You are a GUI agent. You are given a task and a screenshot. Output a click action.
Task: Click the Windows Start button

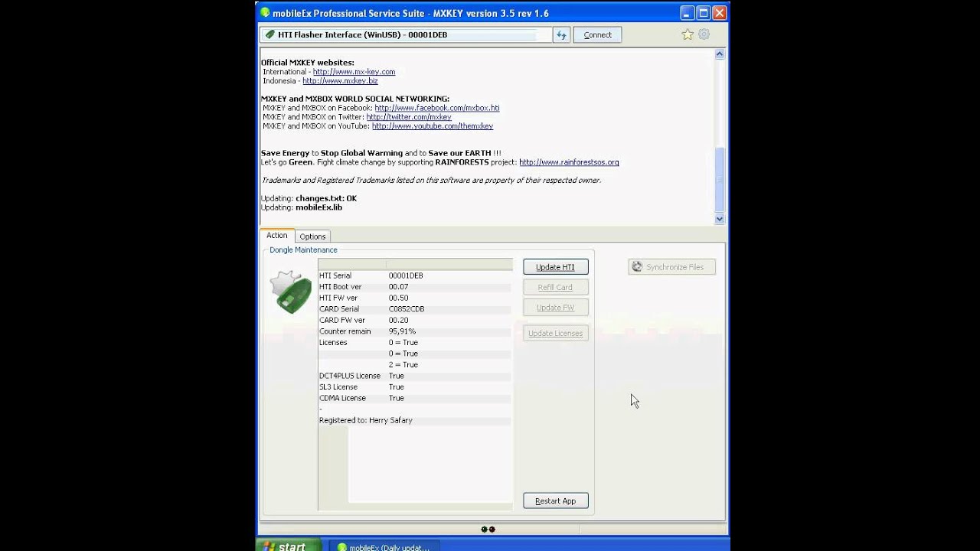coord(289,545)
